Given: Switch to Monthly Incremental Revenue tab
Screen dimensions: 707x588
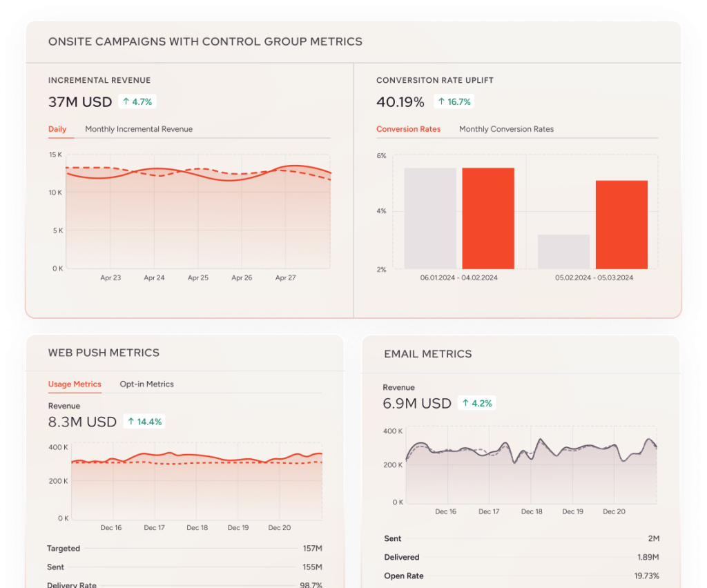Looking at the screenshot, I should tap(139, 129).
